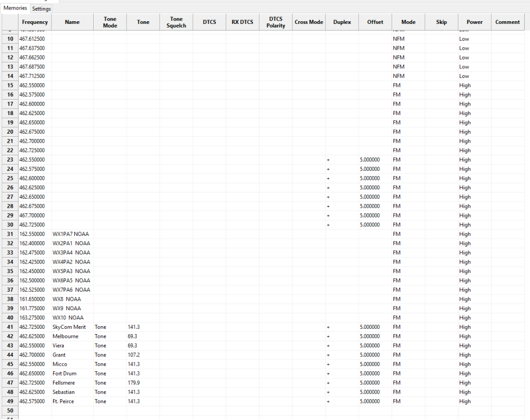This screenshot has width=530, height=420.
Task: Select row header number 31
Action: point(10,234)
